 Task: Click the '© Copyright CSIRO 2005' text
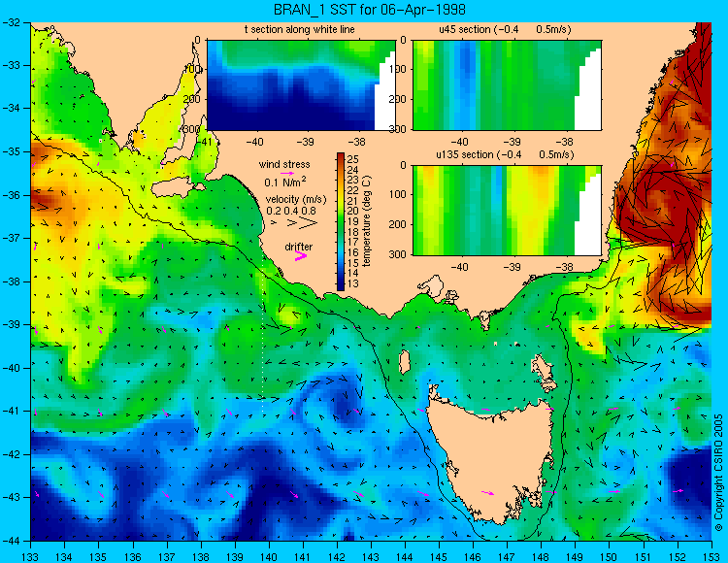(x=718, y=472)
